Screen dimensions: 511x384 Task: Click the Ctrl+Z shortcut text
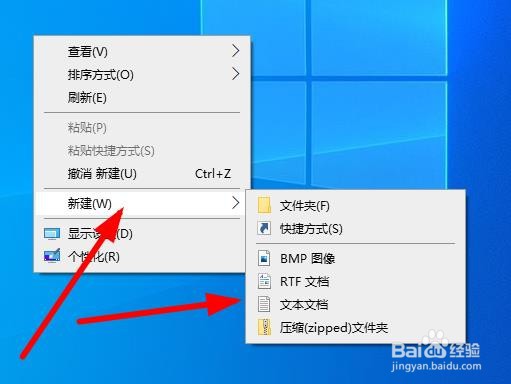213,174
